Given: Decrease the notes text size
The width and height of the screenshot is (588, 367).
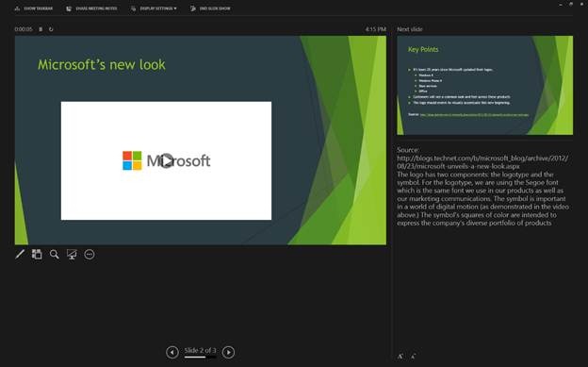Looking at the screenshot, I should 413,356.
